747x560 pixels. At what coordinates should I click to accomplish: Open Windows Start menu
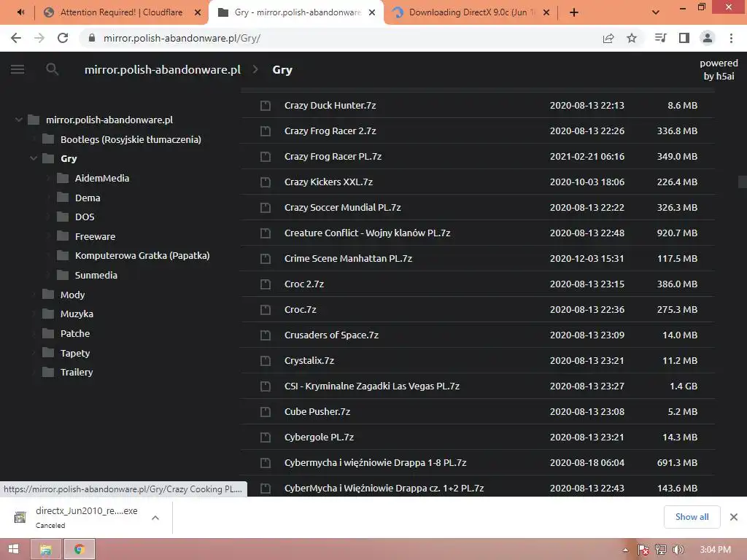pyautogui.click(x=13, y=549)
